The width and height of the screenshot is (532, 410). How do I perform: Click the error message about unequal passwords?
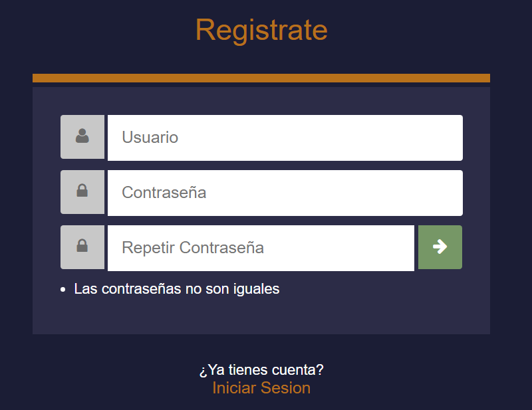177,288
